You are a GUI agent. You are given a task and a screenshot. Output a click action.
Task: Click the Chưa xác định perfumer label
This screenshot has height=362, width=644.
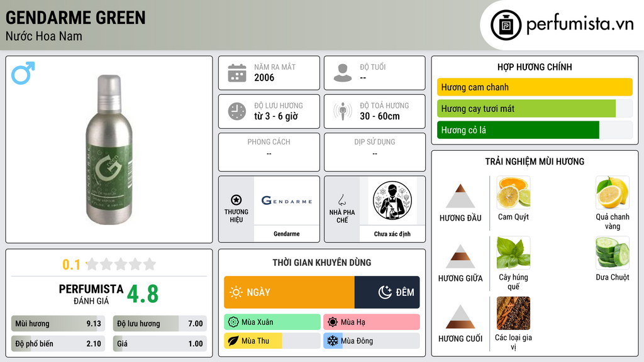click(x=392, y=234)
